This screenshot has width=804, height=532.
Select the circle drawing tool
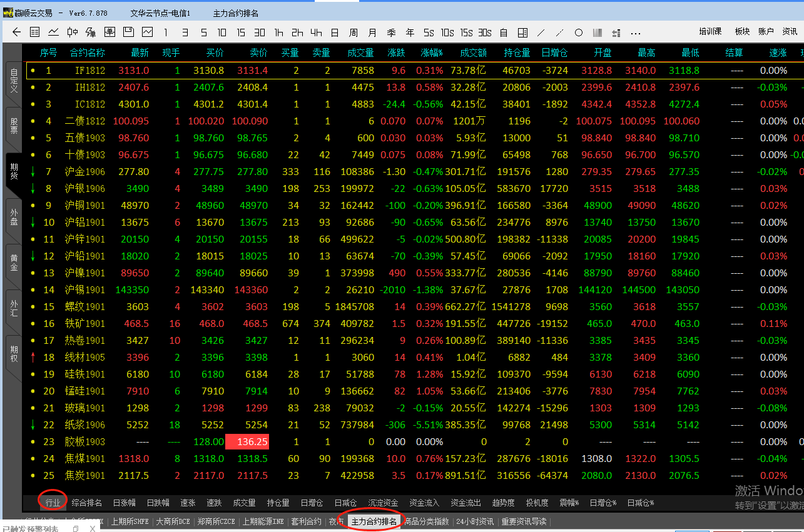tap(579, 33)
